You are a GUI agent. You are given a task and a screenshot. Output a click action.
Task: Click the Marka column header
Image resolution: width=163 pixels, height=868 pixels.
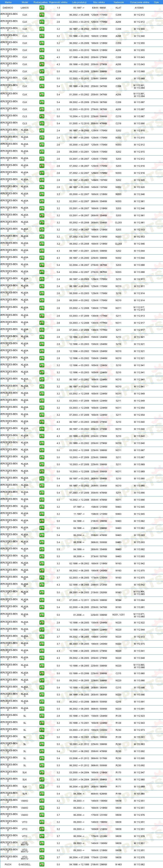point(8,2)
